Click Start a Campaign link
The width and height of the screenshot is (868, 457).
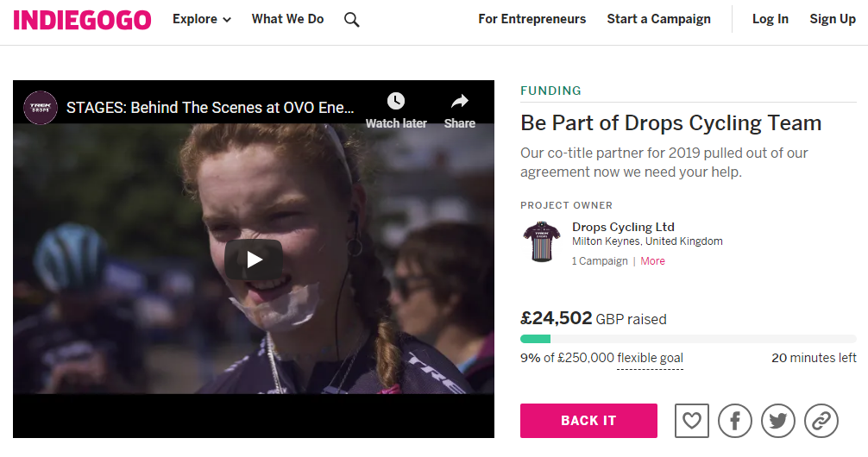tap(658, 19)
